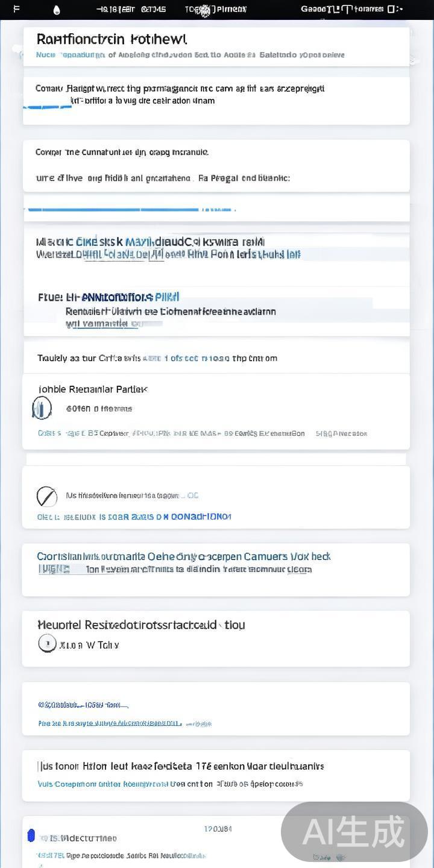Click the circular bar-chart icon beside '6016n'
Image resolution: width=434 pixels, height=868 pixels.
point(42,409)
